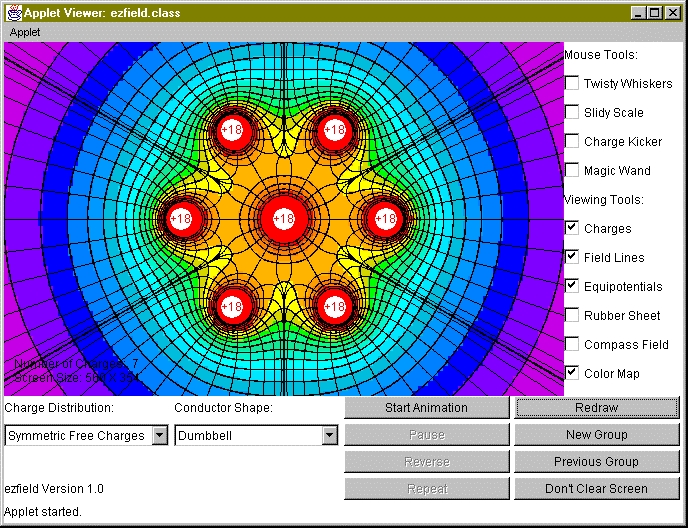Open the Applet menu
Screen dimensions: 688x528
pos(25,32)
